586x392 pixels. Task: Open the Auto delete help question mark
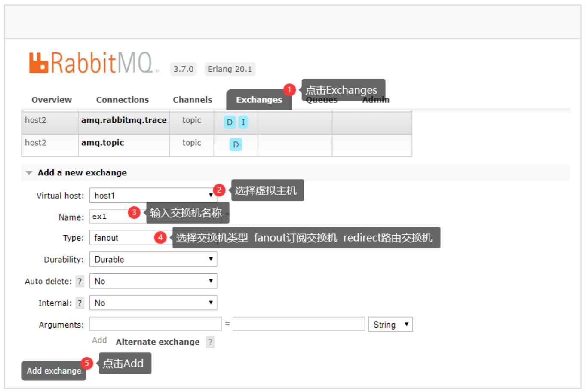click(x=80, y=282)
